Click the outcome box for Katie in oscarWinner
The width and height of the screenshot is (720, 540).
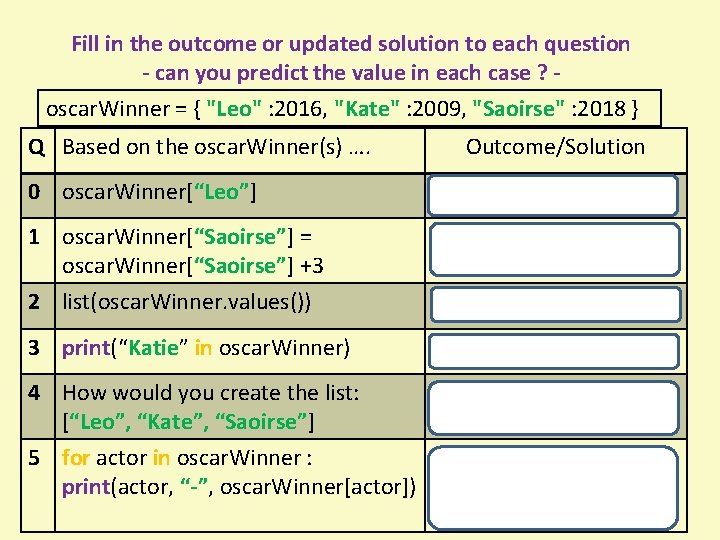click(x=554, y=352)
